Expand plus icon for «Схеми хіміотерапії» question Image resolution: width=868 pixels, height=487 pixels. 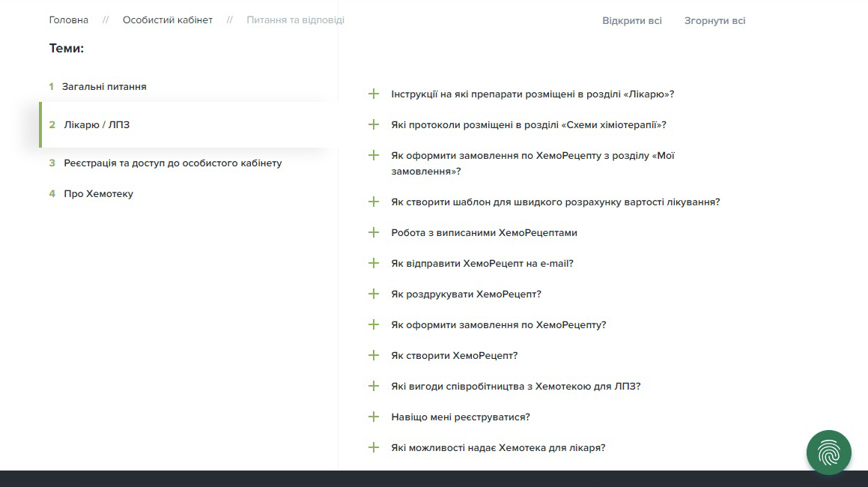point(374,124)
